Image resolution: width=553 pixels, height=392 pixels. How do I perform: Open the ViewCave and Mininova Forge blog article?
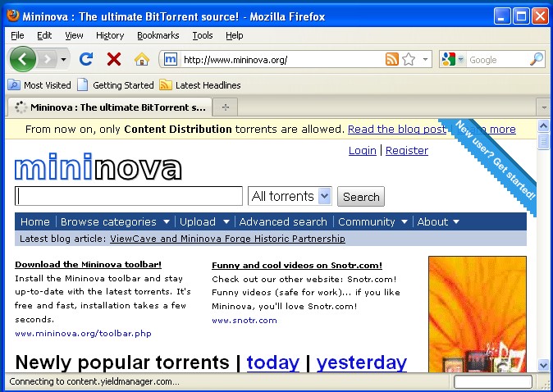[227, 239]
